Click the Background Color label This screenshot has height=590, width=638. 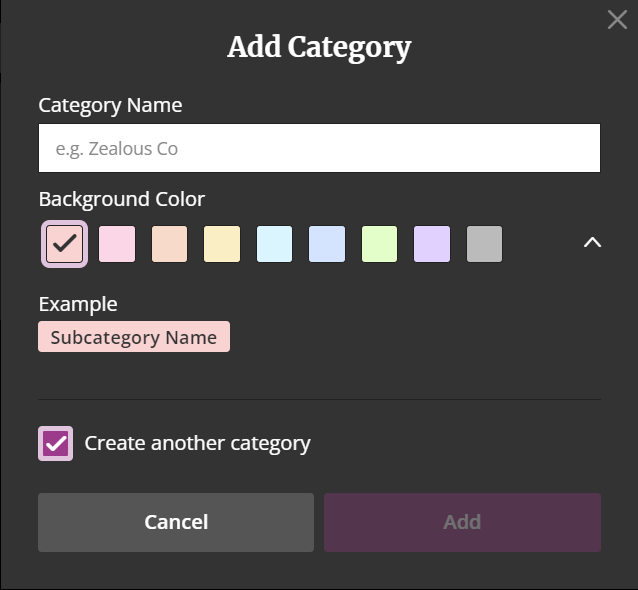pyautogui.click(x=122, y=200)
